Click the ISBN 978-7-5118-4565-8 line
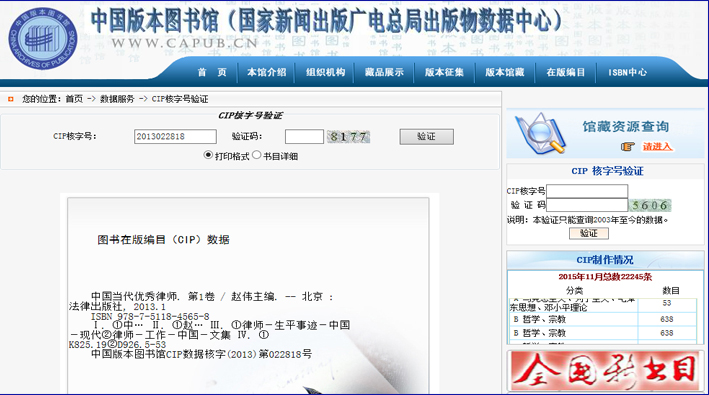 click(x=150, y=316)
